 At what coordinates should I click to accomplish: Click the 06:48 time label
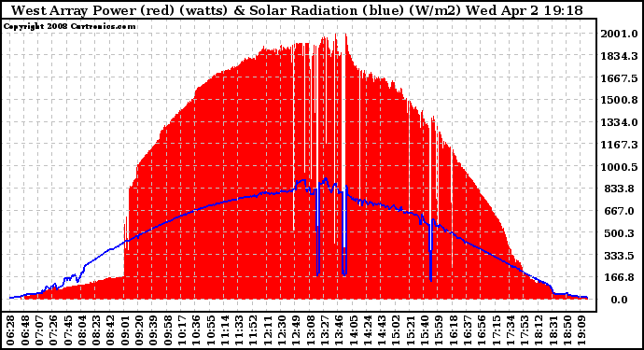pyautogui.click(x=25, y=330)
